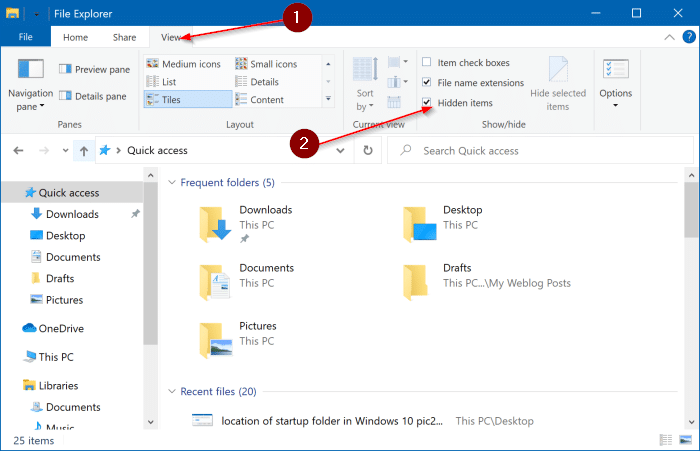Image resolution: width=700 pixels, height=451 pixels.
Task: Enable Item check boxes
Action: coord(426,62)
